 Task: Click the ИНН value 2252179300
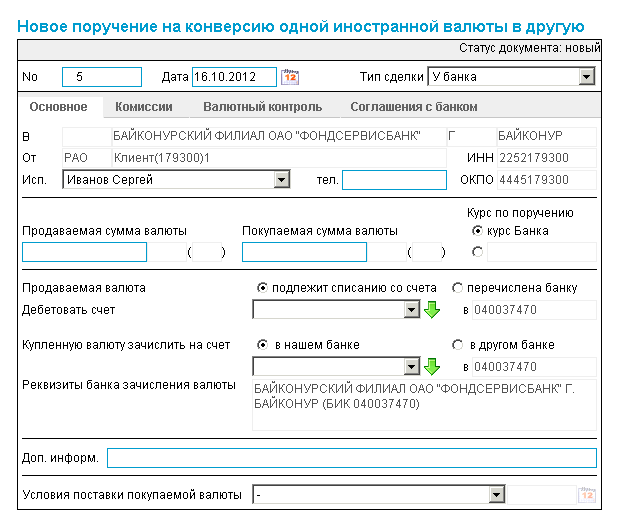click(x=547, y=158)
